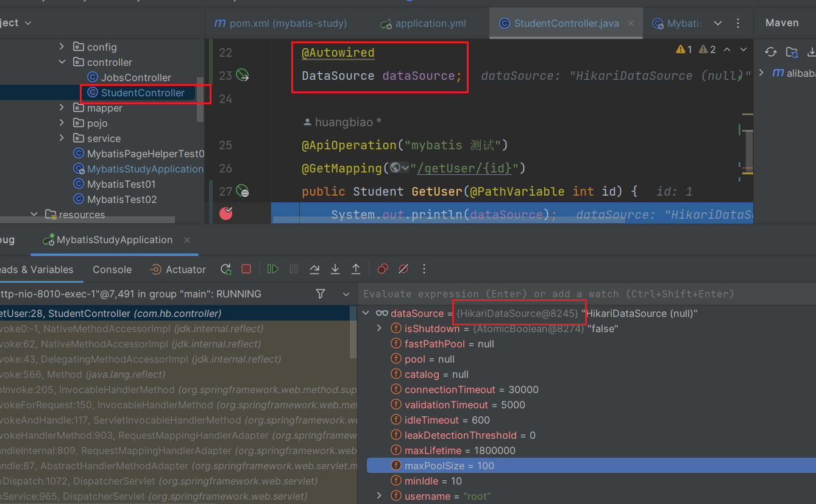Click bean gutter icon on line 23
The height and width of the screenshot is (504, 816).
[243, 76]
